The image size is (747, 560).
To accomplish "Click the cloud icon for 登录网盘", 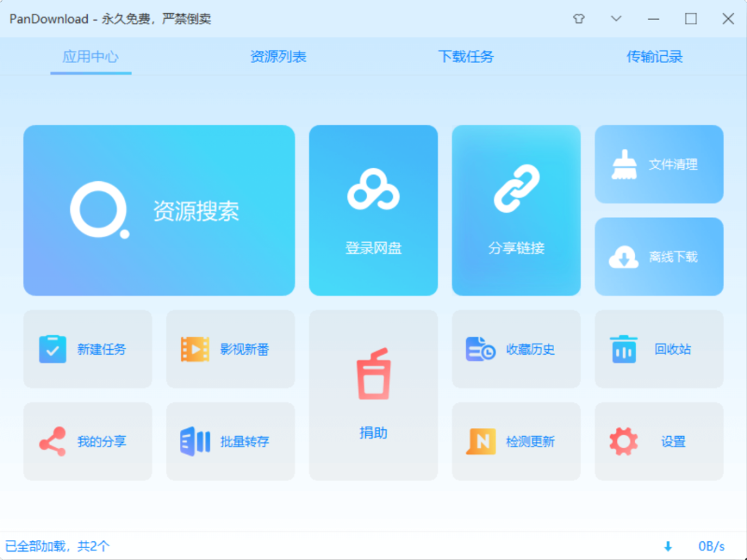I will [373, 189].
